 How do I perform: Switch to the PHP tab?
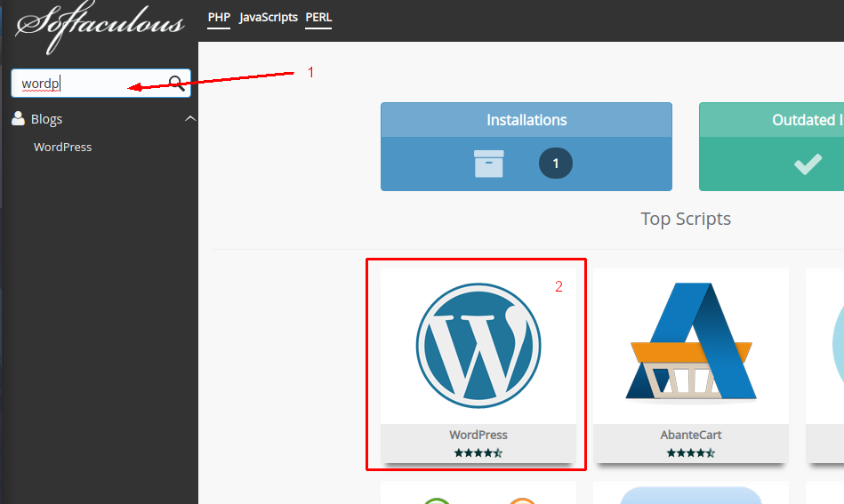219,17
